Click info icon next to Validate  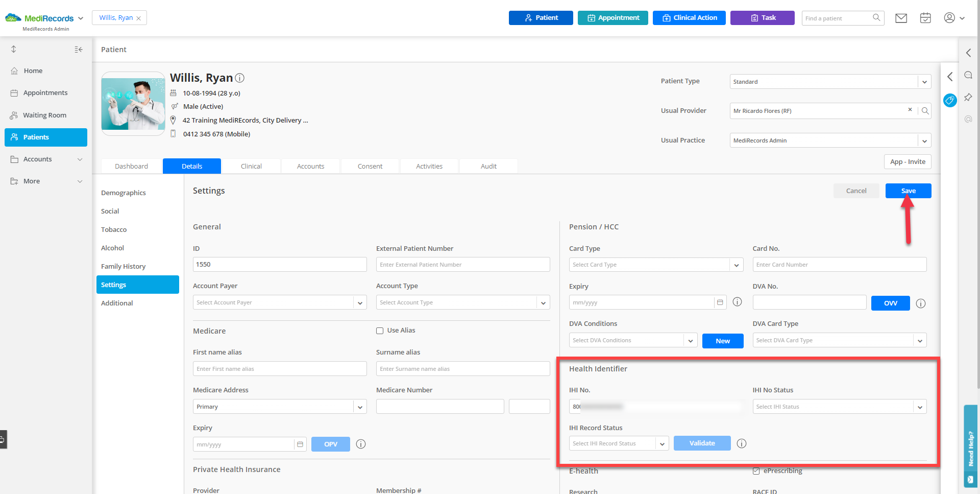click(x=742, y=443)
